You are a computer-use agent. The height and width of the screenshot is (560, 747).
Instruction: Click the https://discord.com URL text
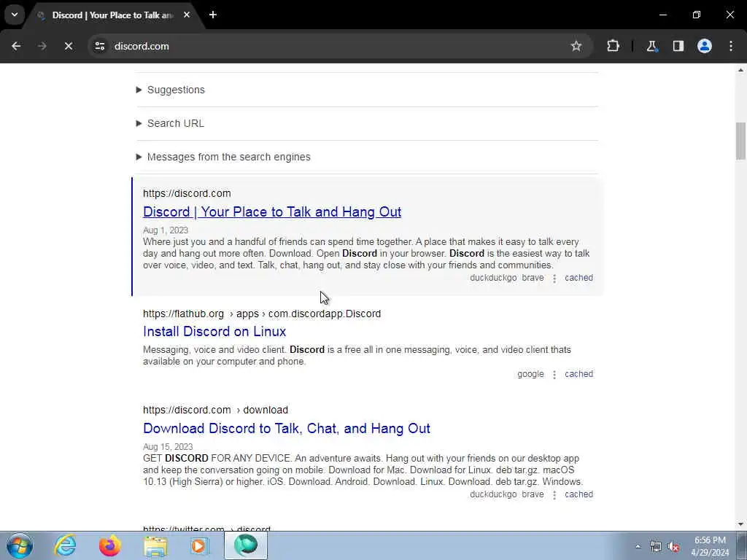pyautogui.click(x=187, y=193)
